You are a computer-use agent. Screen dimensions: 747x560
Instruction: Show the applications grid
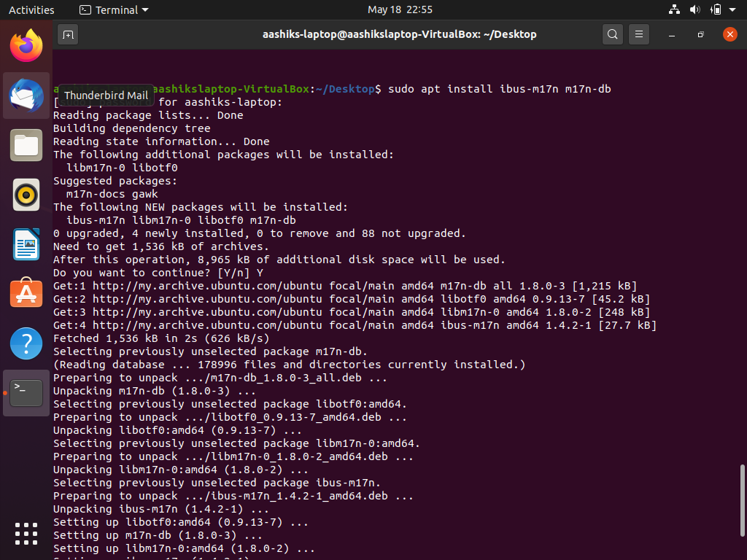coord(26,533)
